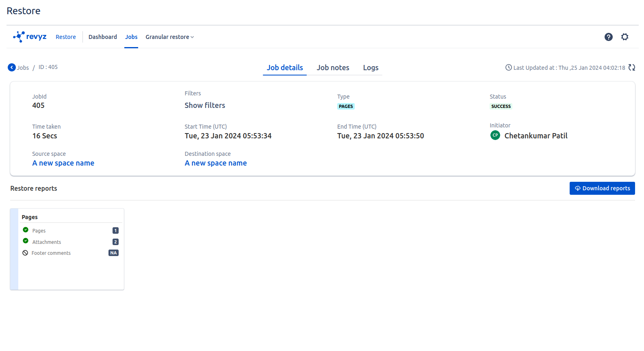Switch to the Job notes tab
644x351 pixels.
(333, 68)
